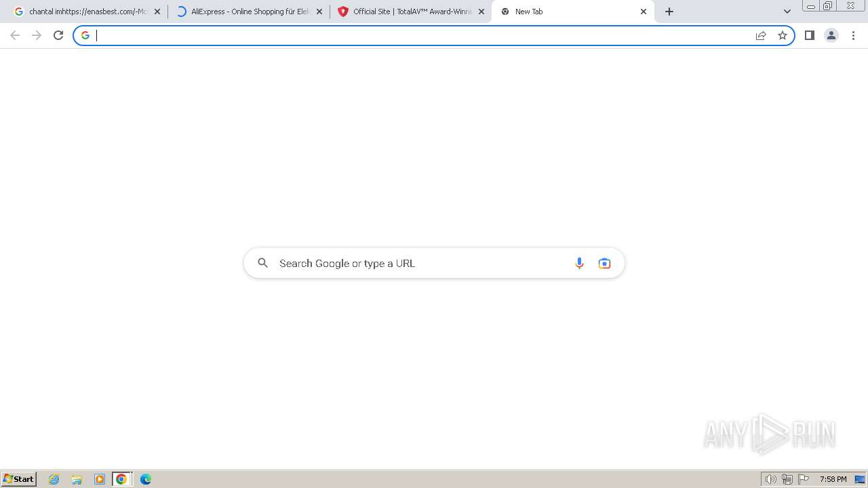
Task: Click the network status tray icon
Action: click(787, 479)
